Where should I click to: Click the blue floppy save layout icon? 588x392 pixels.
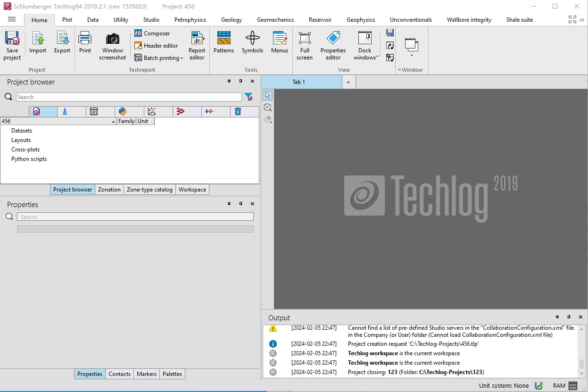click(390, 33)
